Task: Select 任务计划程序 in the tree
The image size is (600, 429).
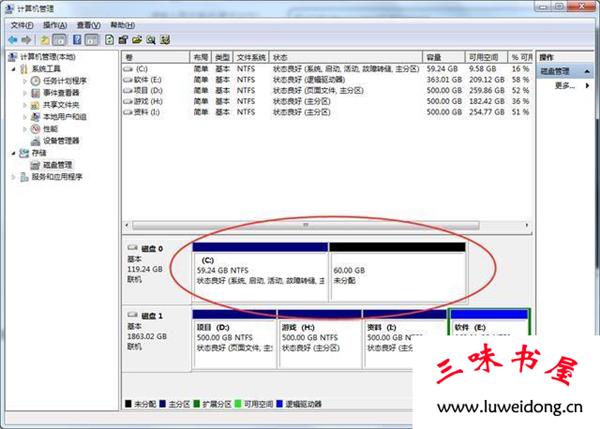Action: (x=64, y=81)
